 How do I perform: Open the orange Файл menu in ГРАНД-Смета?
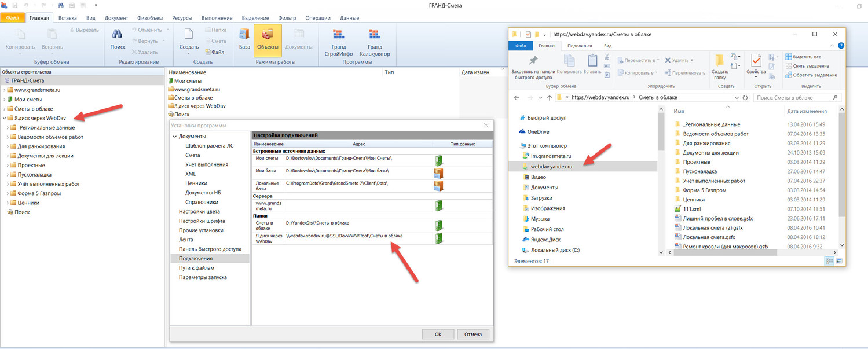(13, 18)
